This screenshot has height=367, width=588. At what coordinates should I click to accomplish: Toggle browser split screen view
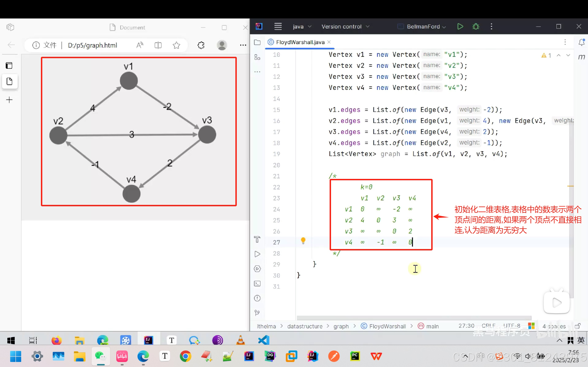pos(158,45)
